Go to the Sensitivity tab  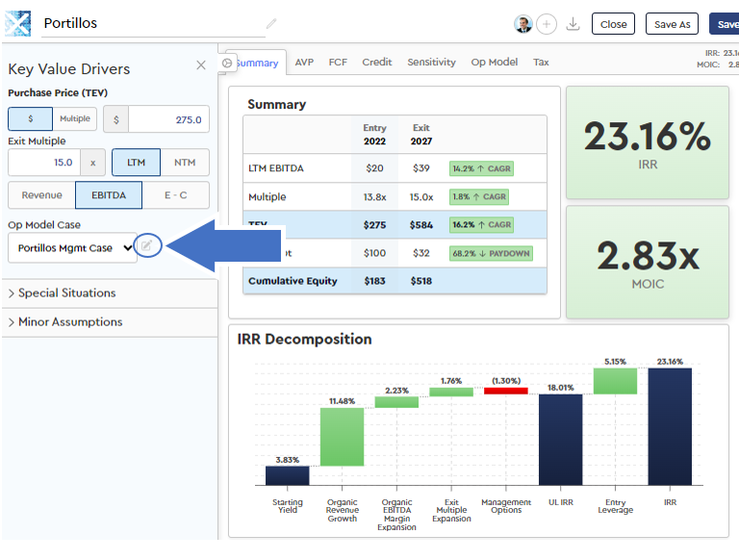pos(432,63)
